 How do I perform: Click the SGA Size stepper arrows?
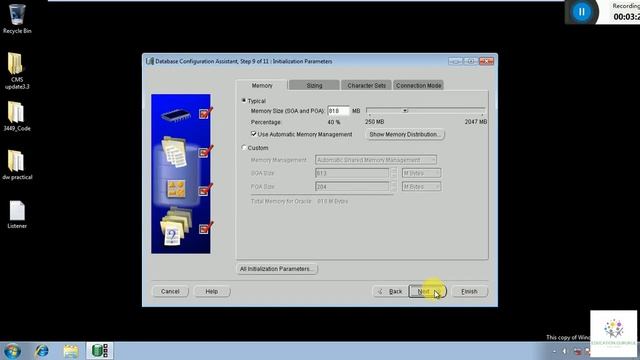pyautogui.click(x=393, y=173)
